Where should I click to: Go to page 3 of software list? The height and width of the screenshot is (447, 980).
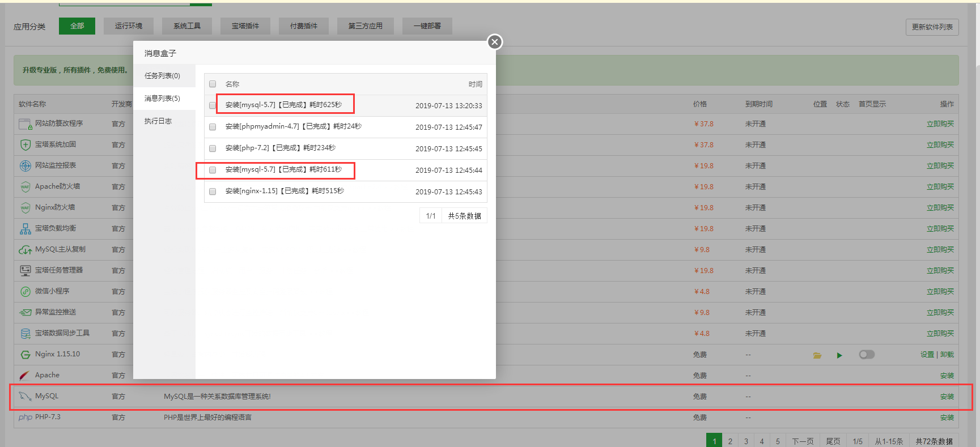746,441
